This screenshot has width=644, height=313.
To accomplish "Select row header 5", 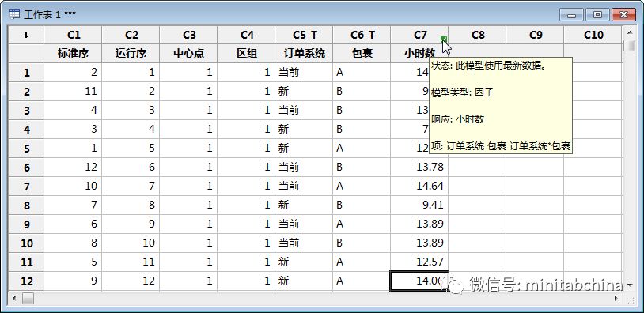I will coord(26,148).
